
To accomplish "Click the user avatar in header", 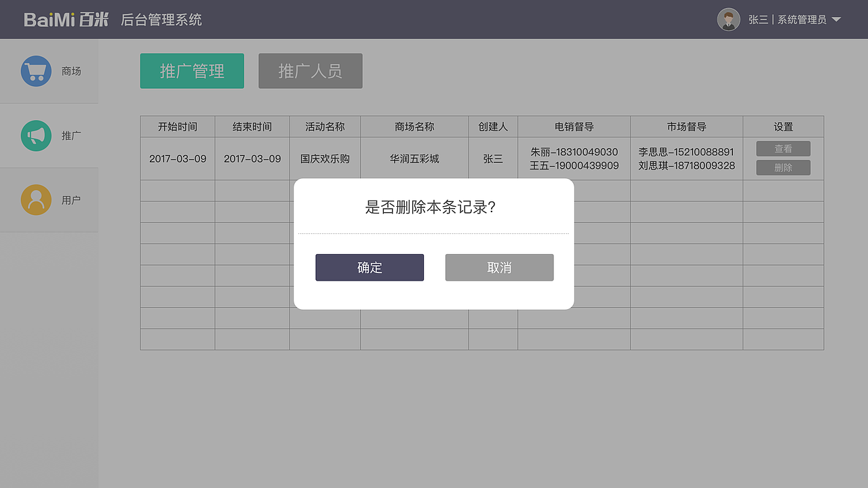I will [728, 20].
